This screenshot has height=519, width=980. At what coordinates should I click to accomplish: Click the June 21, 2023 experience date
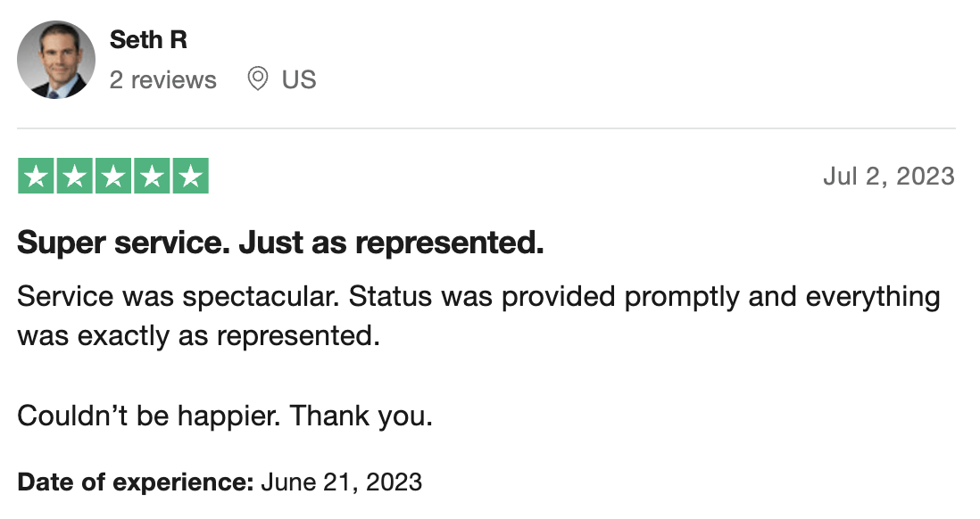point(341,482)
